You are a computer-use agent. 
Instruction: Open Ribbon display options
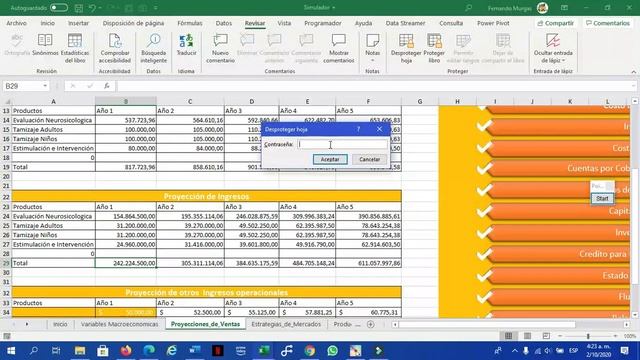point(564,8)
